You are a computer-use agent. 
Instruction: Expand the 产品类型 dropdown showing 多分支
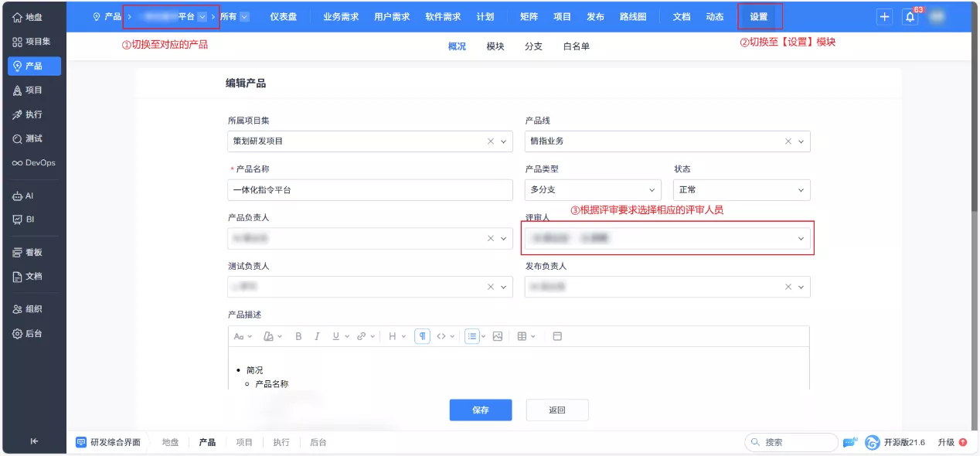[x=592, y=189]
